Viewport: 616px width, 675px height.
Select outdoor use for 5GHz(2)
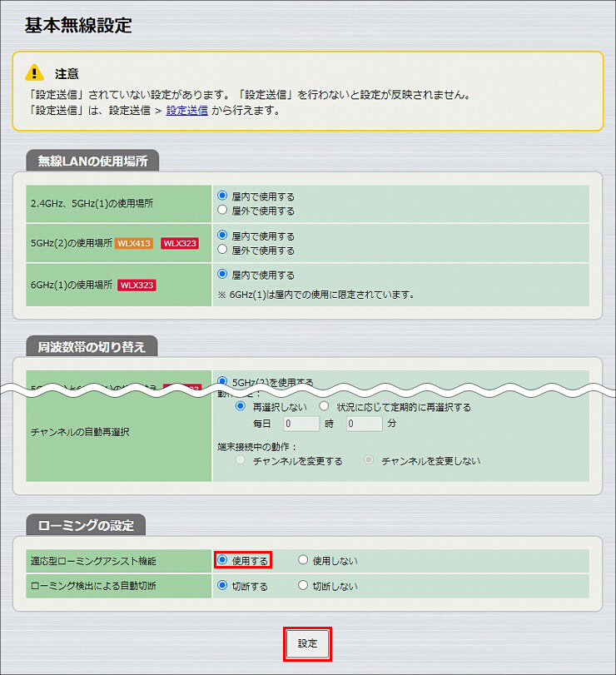coord(222,249)
